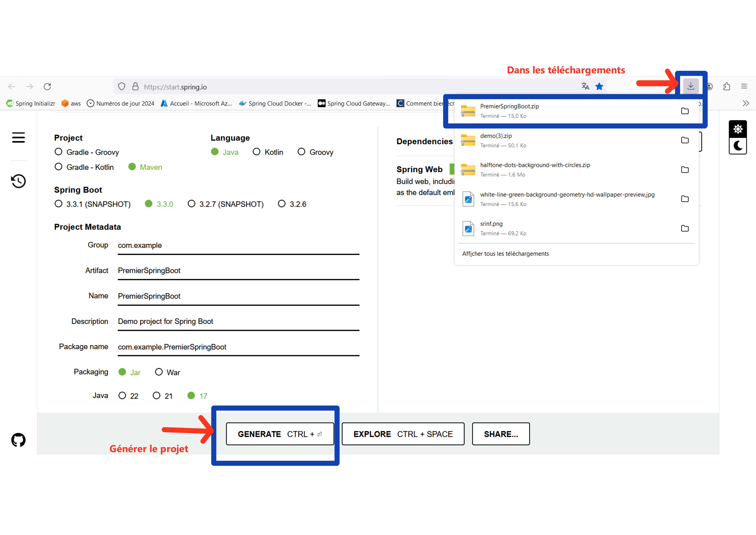Select Java version 21
Viewport: 756px width, 535px height.
(163, 396)
